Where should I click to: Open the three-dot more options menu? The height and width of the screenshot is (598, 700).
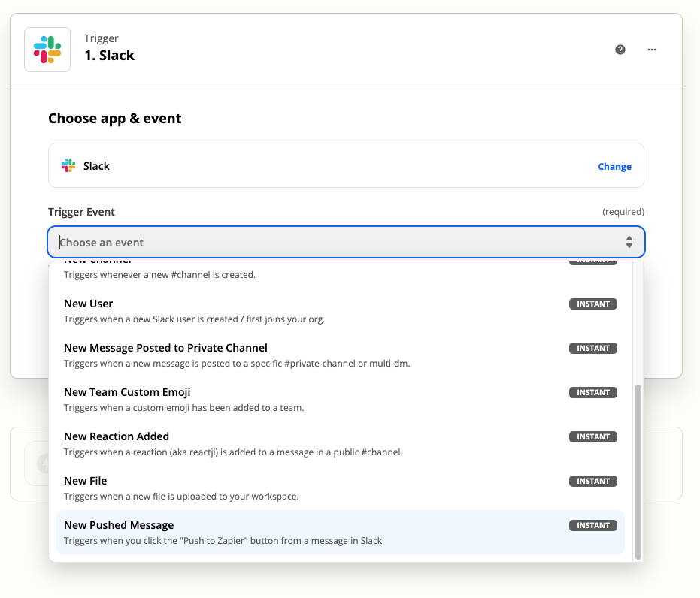pyautogui.click(x=652, y=50)
